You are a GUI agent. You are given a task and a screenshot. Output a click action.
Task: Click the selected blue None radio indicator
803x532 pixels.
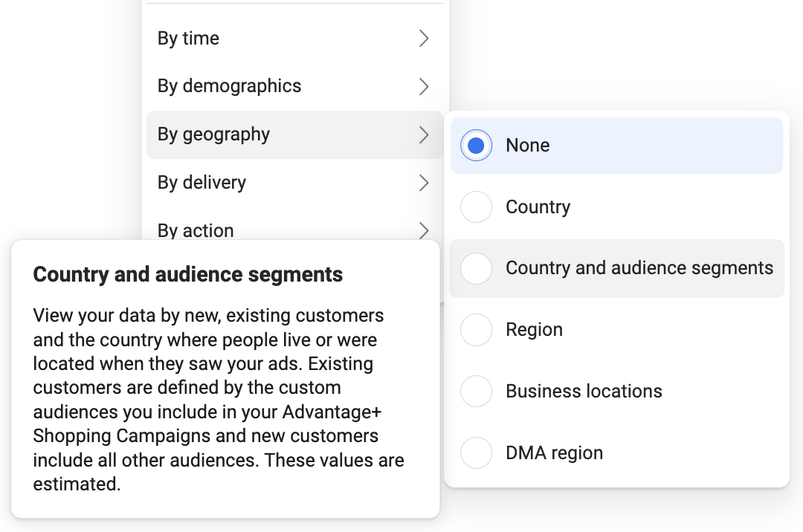point(476,145)
